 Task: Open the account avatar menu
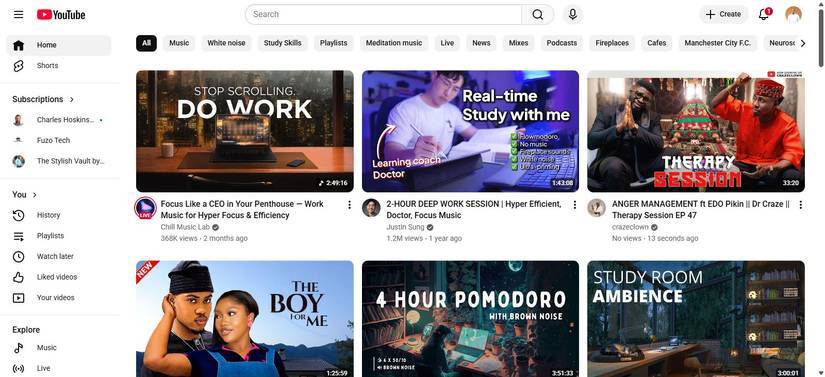click(x=793, y=15)
